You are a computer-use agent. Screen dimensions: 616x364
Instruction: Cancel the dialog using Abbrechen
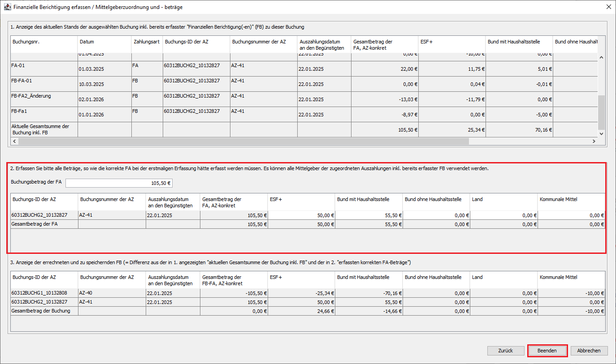(x=589, y=351)
